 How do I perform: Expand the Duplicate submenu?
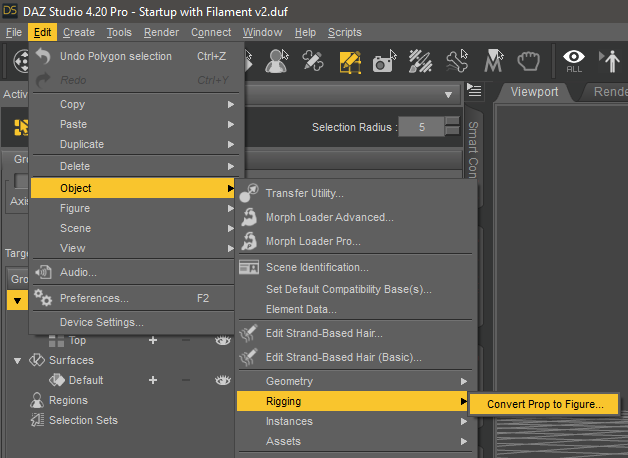(231, 144)
